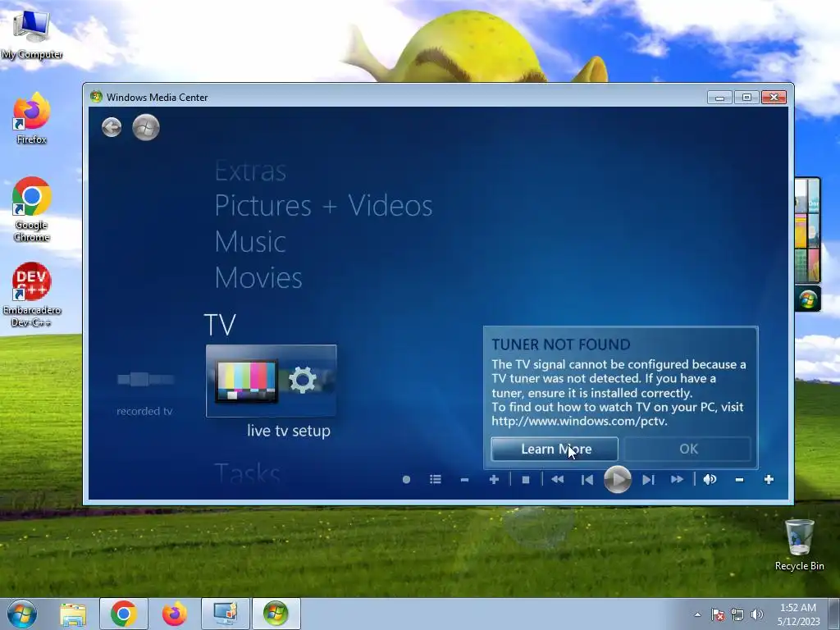
Task: Maximize the Windows Media Center window
Action: coord(746,98)
